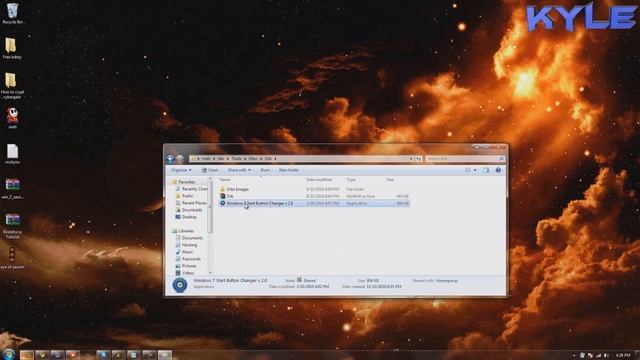Sort files by the Size column header

pyautogui.click(x=390, y=180)
